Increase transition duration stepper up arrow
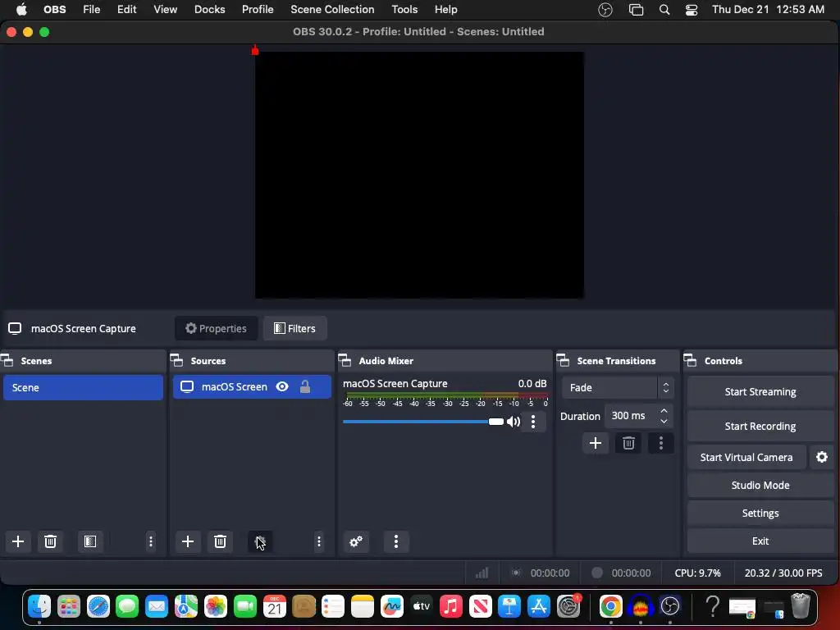840x630 pixels. tap(664, 410)
